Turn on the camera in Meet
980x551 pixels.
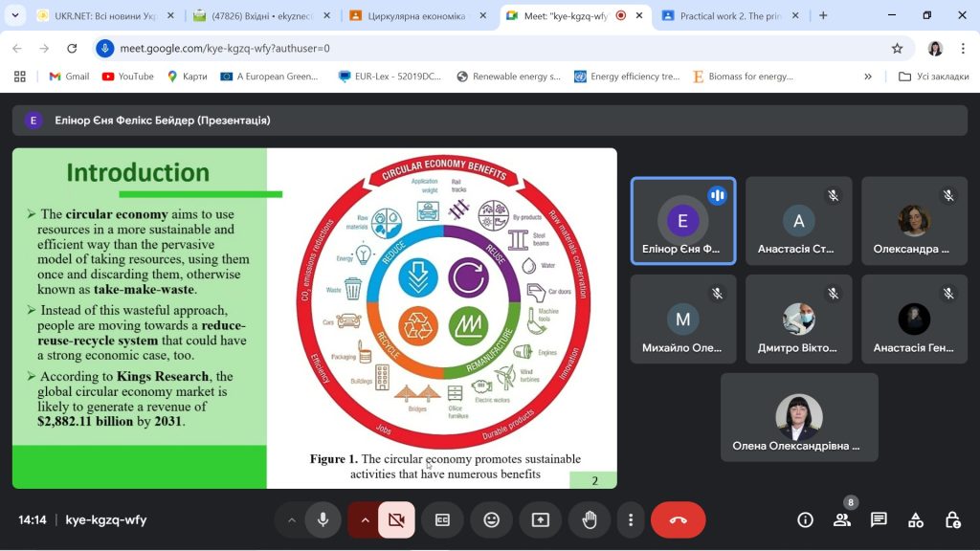(396, 519)
